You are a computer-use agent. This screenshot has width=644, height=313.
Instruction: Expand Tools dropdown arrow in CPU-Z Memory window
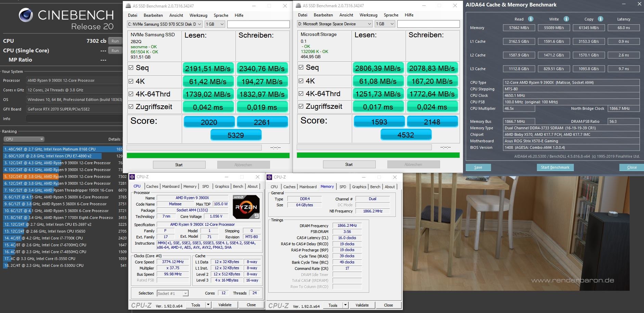(345, 305)
